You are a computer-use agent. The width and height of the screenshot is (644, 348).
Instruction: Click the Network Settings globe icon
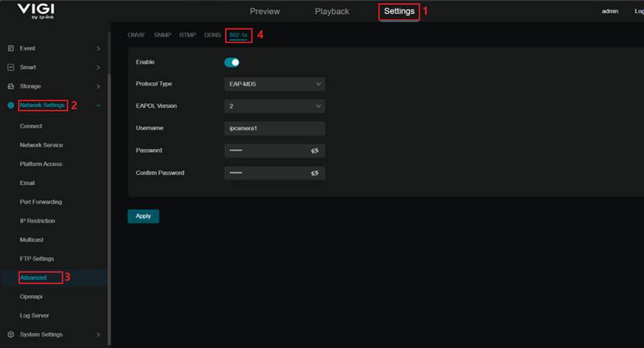[11, 106]
